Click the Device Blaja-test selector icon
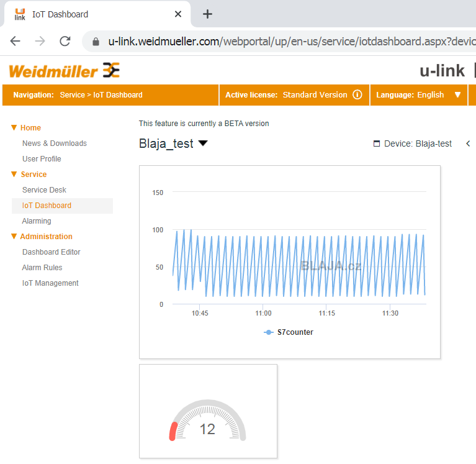 [377, 143]
